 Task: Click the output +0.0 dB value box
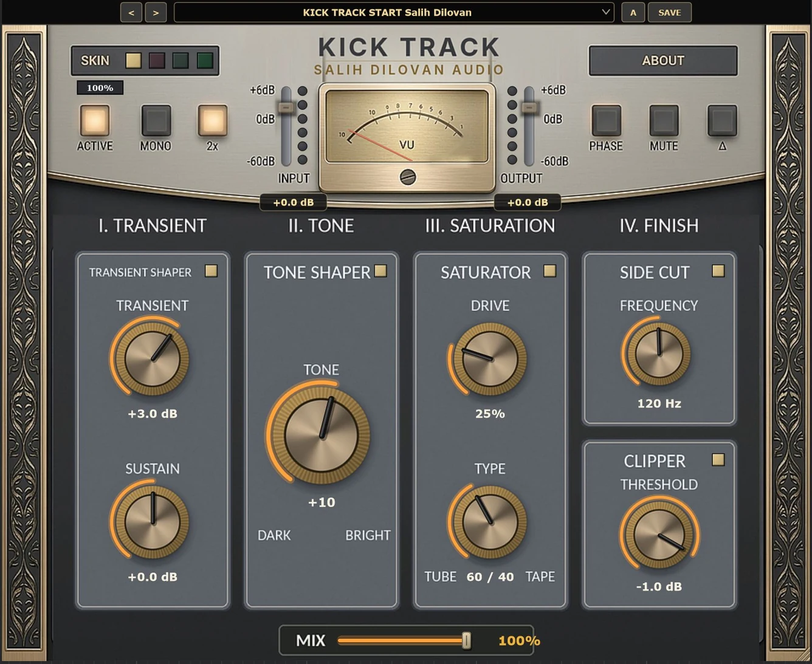pos(528,202)
